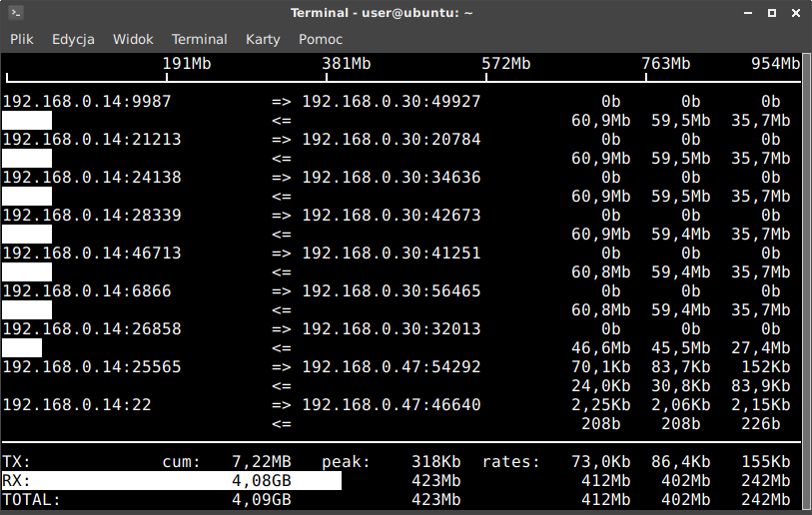Image resolution: width=812 pixels, height=515 pixels.
Task: Open the Plik menu
Action: pyautogui.click(x=22, y=39)
